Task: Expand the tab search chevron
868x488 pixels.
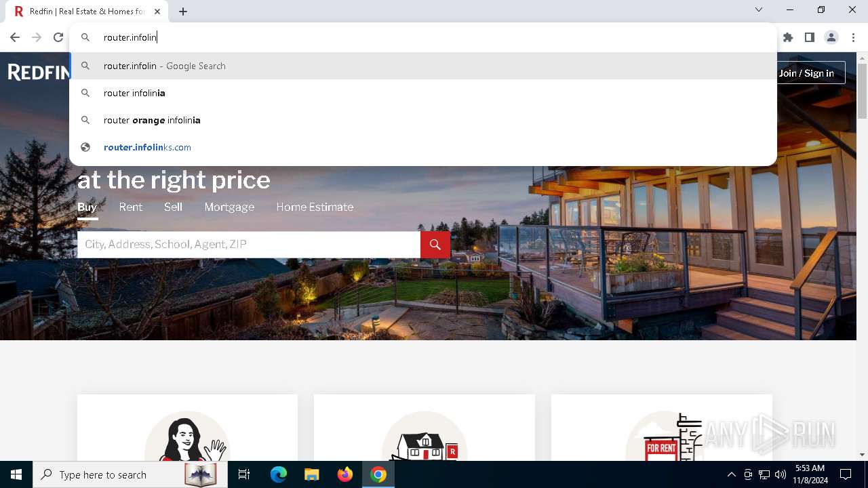Action: (759, 9)
